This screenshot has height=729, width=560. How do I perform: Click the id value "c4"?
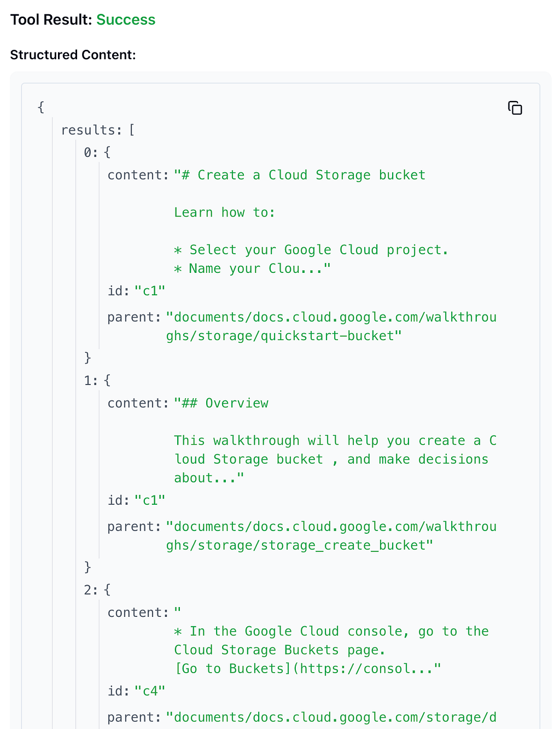pyautogui.click(x=150, y=691)
